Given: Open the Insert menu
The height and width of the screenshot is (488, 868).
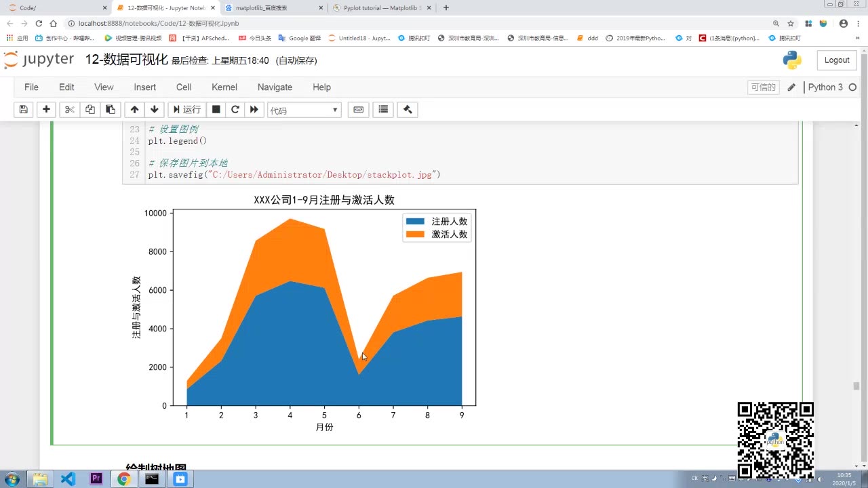Looking at the screenshot, I should coord(145,87).
